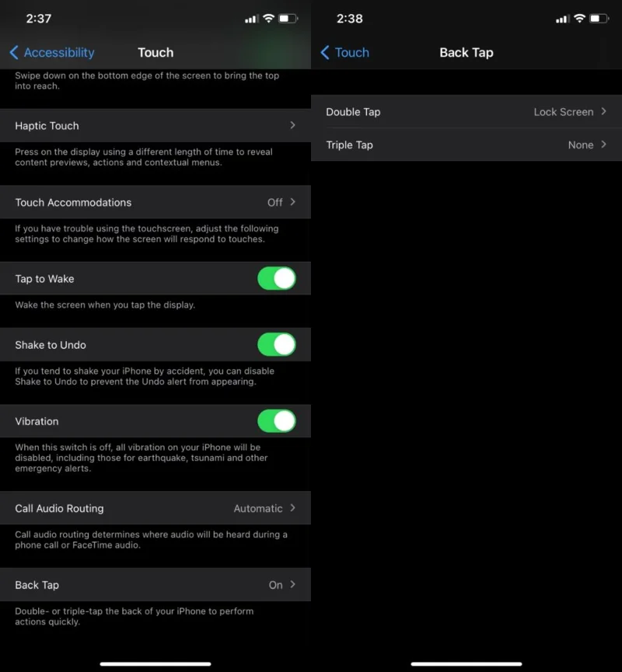Tap the "None" value for Triple Tap
The image size is (622, 672).
[581, 144]
